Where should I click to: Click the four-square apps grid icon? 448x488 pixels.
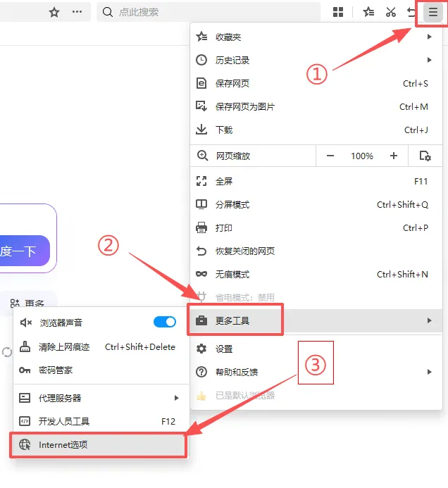point(338,12)
